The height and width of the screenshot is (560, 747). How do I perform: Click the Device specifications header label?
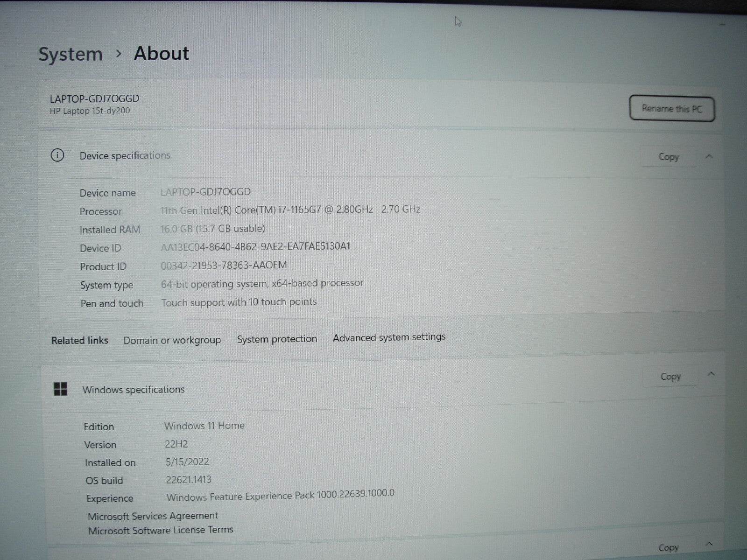pyautogui.click(x=125, y=155)
